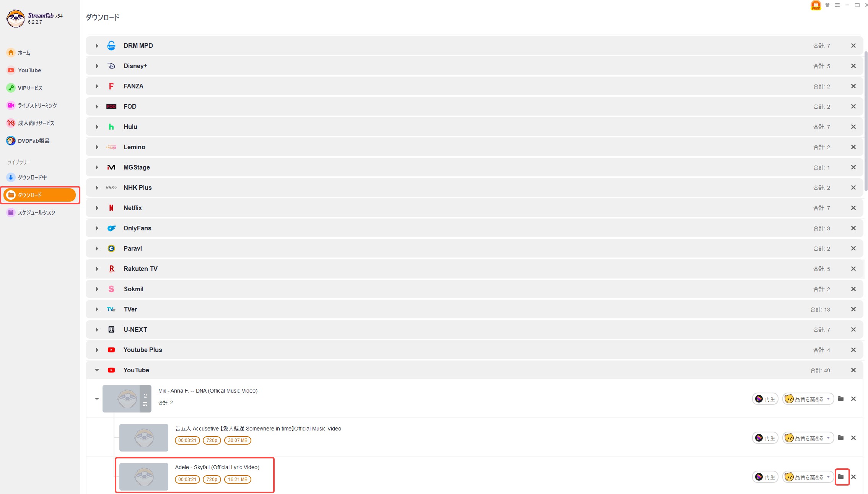868x494 pixels.
Task: Expand the FANZA group
Action: coord(97,86)
